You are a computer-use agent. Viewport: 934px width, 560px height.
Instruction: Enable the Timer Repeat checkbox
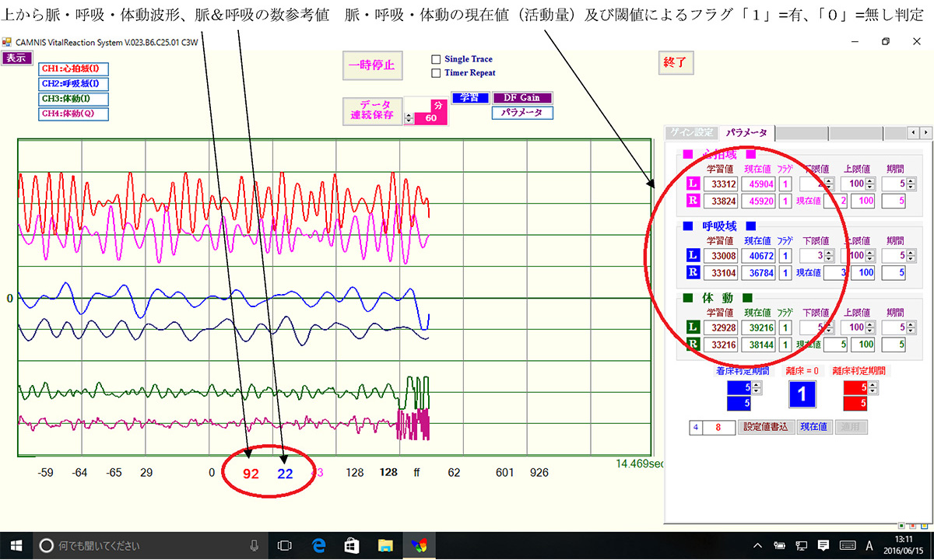(x=435, y=72)
